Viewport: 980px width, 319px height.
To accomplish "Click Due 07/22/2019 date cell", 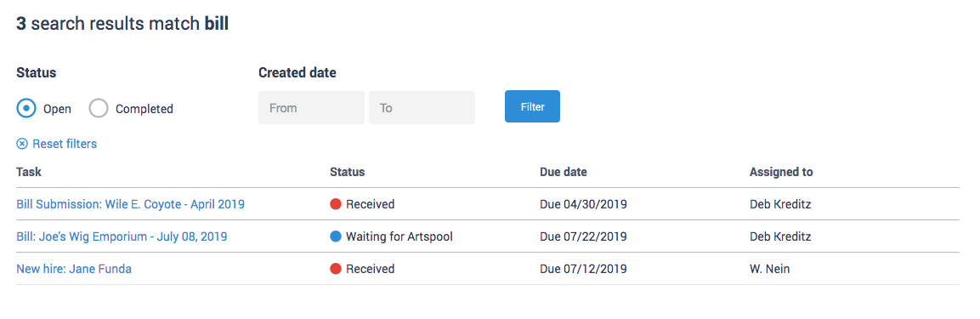I will point(584,236).
